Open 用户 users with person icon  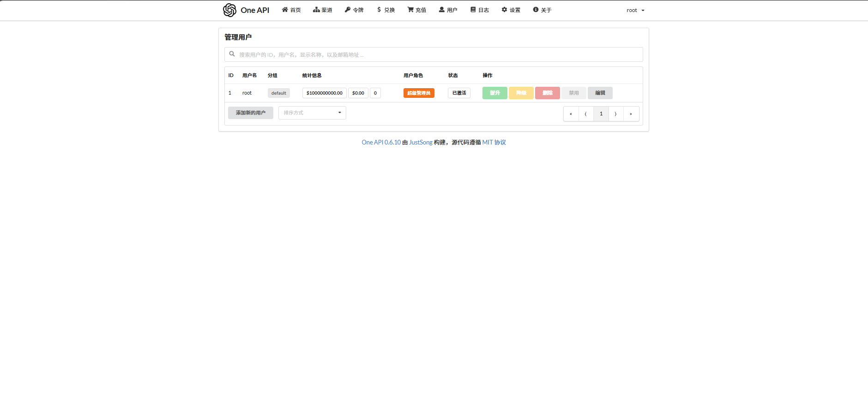pos(448,10)
